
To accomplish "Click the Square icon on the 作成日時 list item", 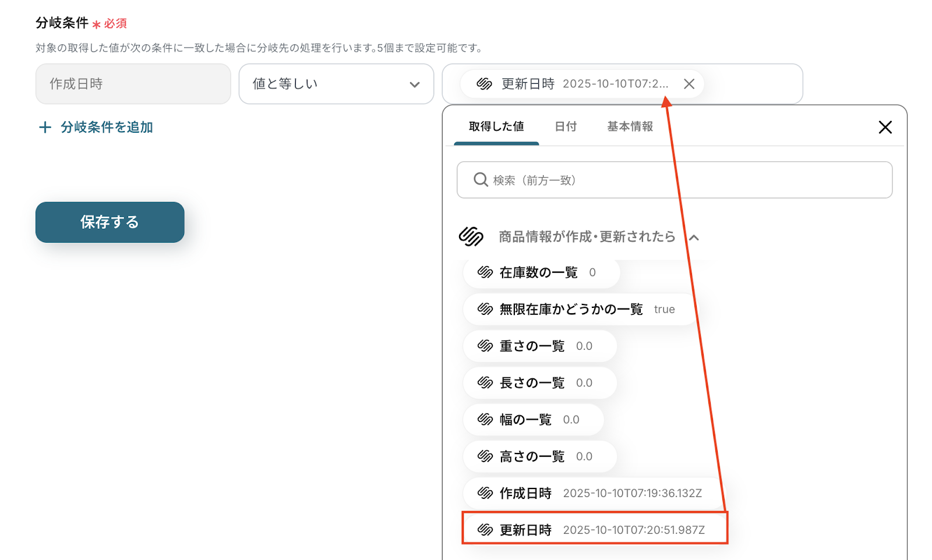I will (485, 493).
